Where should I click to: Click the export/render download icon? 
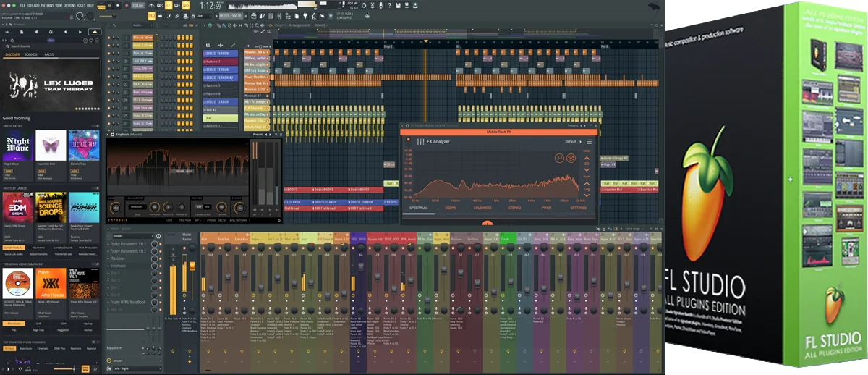pos(415,5)
